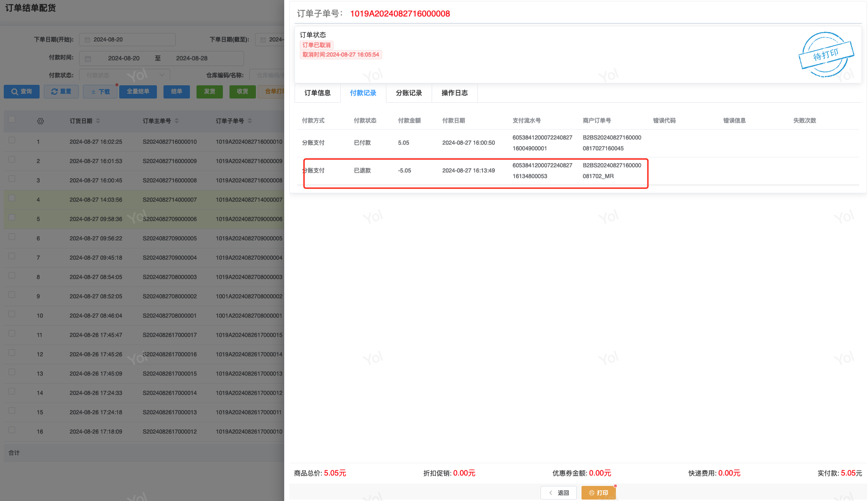Screen dimensions: 868x501
Task: Check the checkbox for row 4
Action: pos(12,198)
